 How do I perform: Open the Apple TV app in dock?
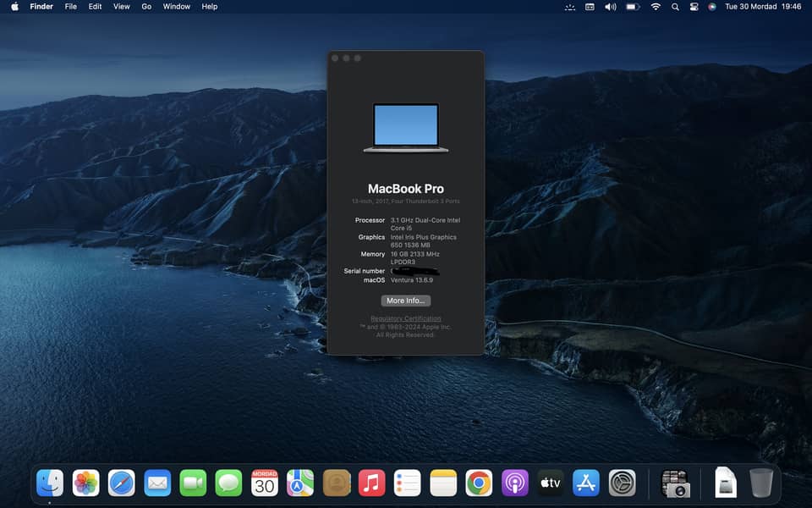(551, 483)
